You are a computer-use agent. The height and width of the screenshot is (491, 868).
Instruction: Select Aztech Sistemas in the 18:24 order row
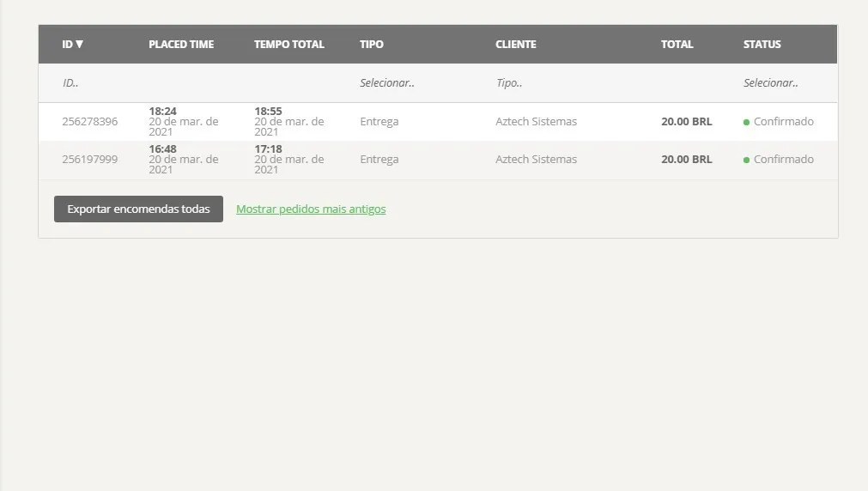[x=536, y=122]
